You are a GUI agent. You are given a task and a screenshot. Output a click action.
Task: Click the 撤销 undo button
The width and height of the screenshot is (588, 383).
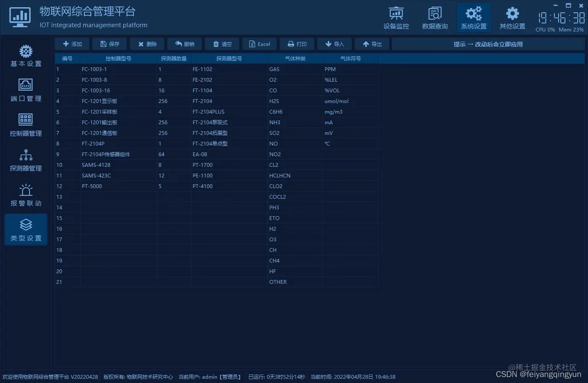(184, 43)
